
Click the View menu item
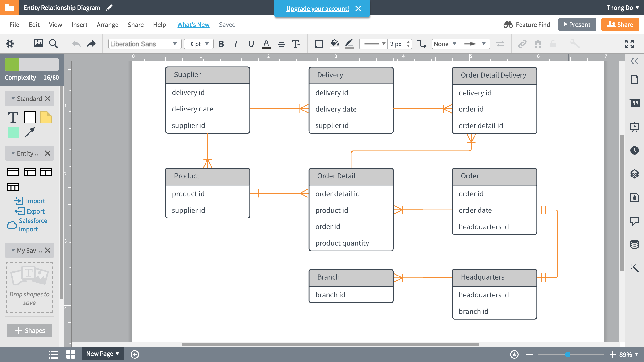55,25
